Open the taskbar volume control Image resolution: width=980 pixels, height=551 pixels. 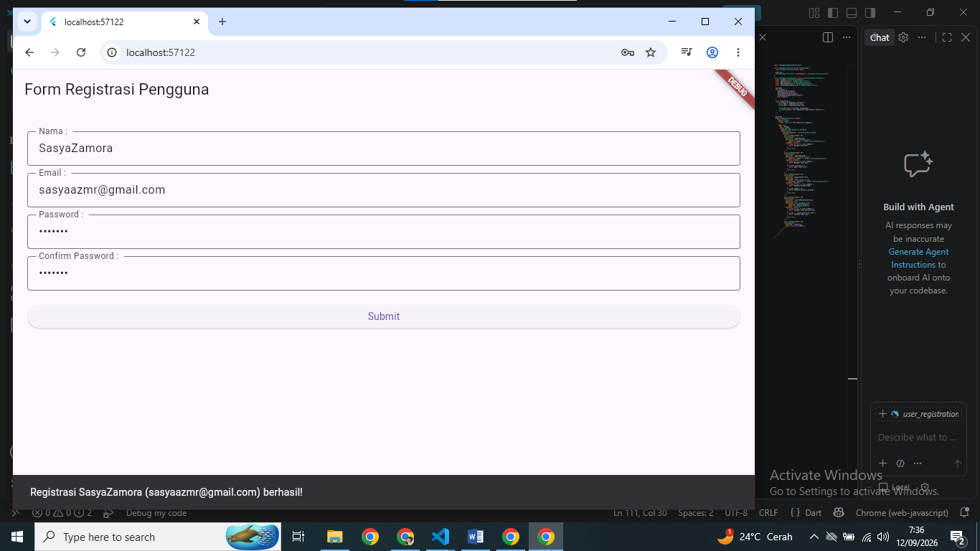pyautogui.click(x=882, y=537)
